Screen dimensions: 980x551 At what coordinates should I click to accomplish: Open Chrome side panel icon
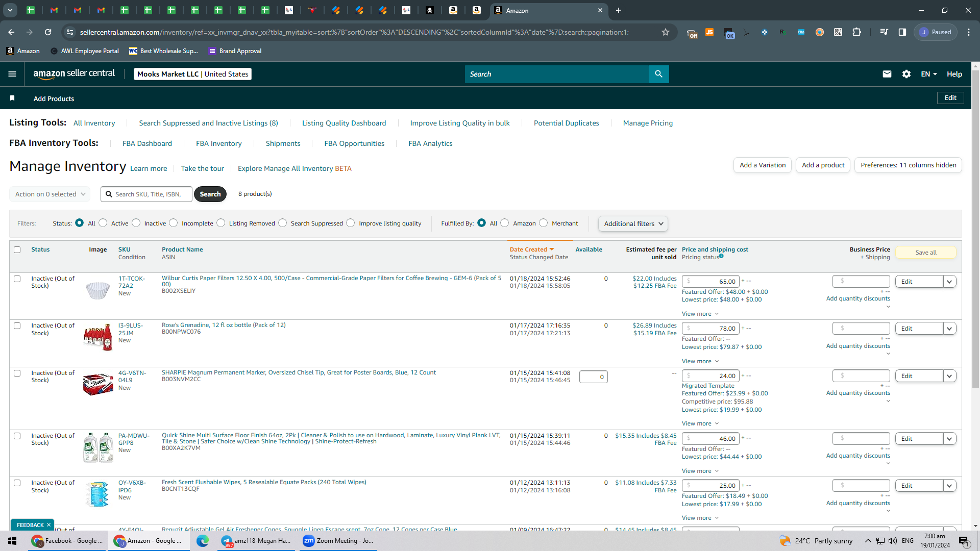[902, 32]
